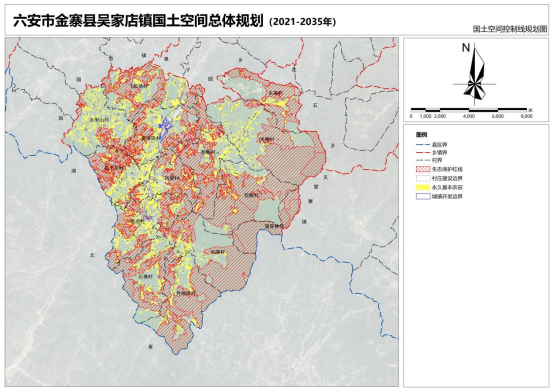Click the letter N above the compass
Viewport: 554px width, 391px height.
click(466, 47)
